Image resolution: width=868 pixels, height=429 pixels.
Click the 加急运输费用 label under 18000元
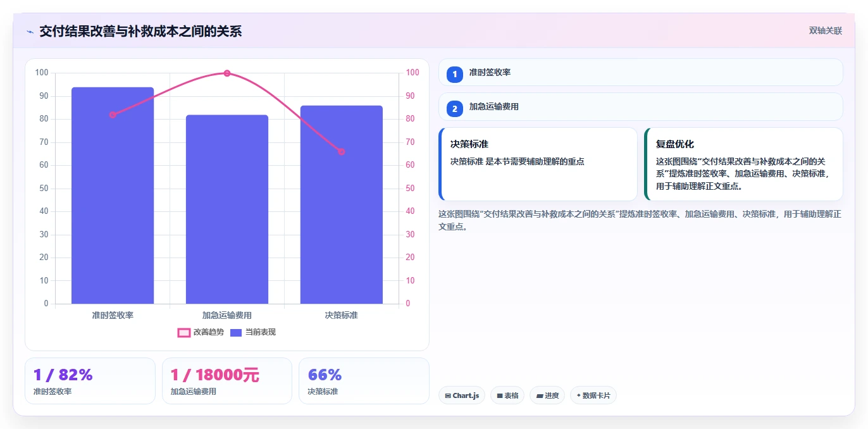(194, 392)
